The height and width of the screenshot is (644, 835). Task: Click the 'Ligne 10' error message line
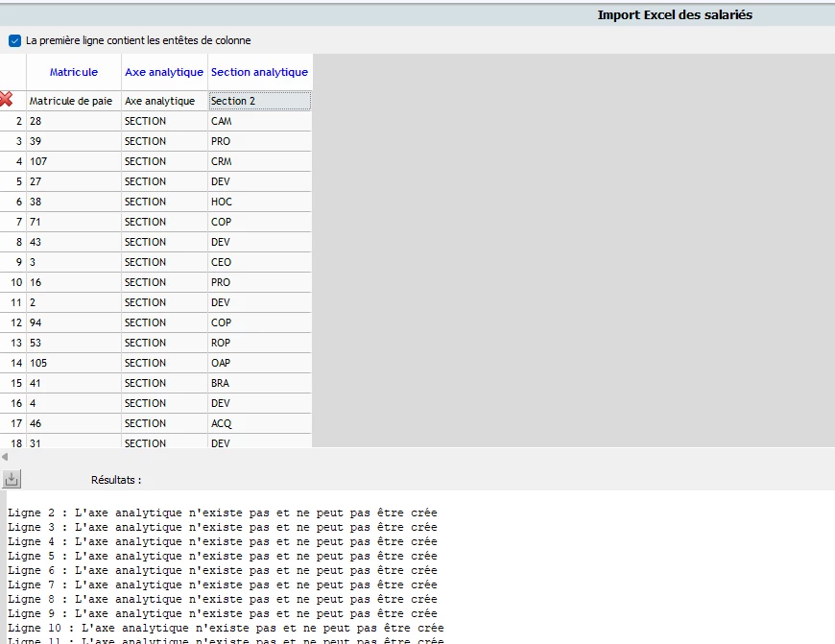tap(226, 628)
